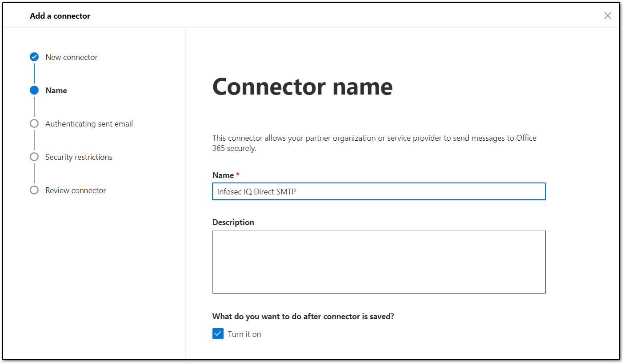The height and width of the screenshot is (364, 624).
Task: Click the red asterisk beside Name label
Action: [x=238, y=175]
